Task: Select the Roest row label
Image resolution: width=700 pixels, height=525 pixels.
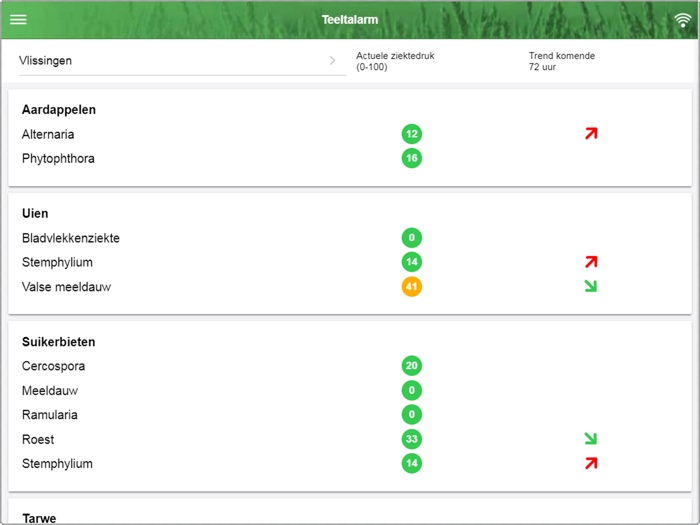Action: pyautogui.click(x=38, y=439)
